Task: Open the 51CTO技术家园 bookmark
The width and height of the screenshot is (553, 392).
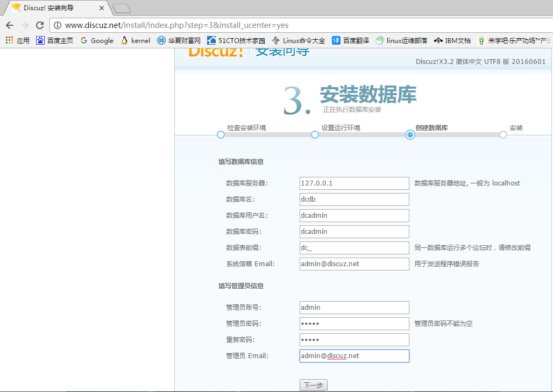Action: (236, 40)
